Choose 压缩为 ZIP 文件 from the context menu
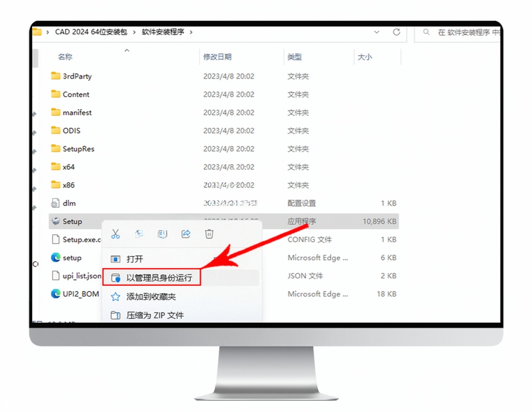 (x=181, y=315)
